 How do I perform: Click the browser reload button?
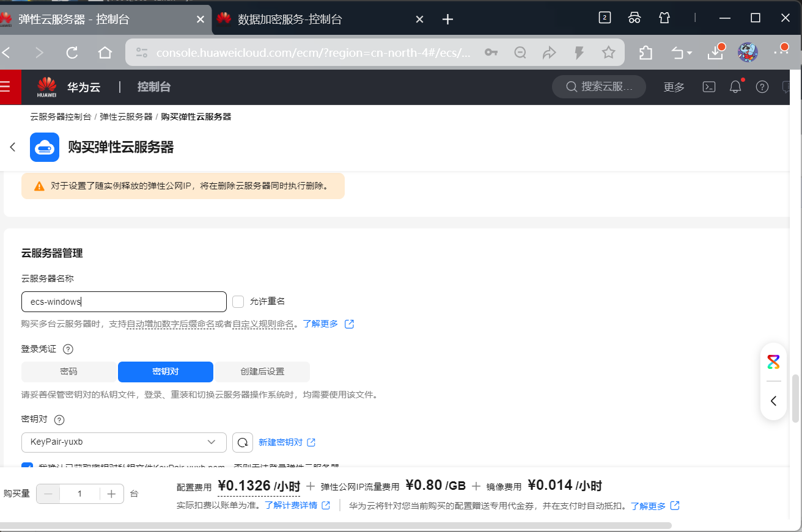pyautogui.click(x=72, y=53)
